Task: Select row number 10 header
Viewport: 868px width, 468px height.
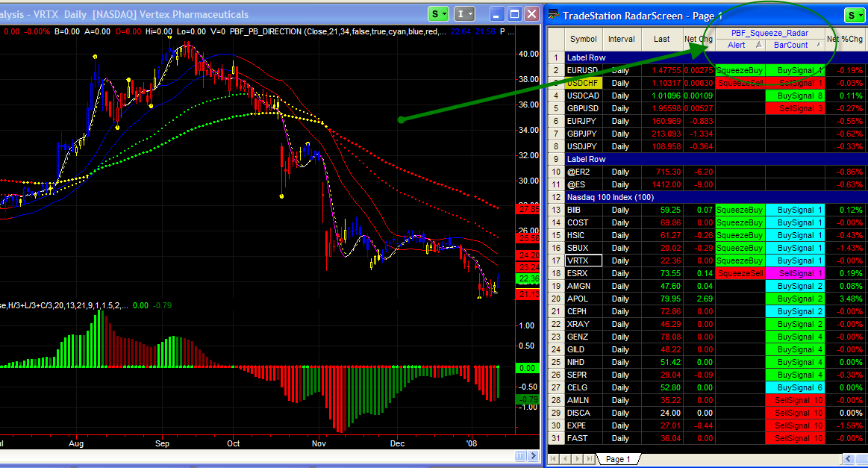Action: [556, 172]
